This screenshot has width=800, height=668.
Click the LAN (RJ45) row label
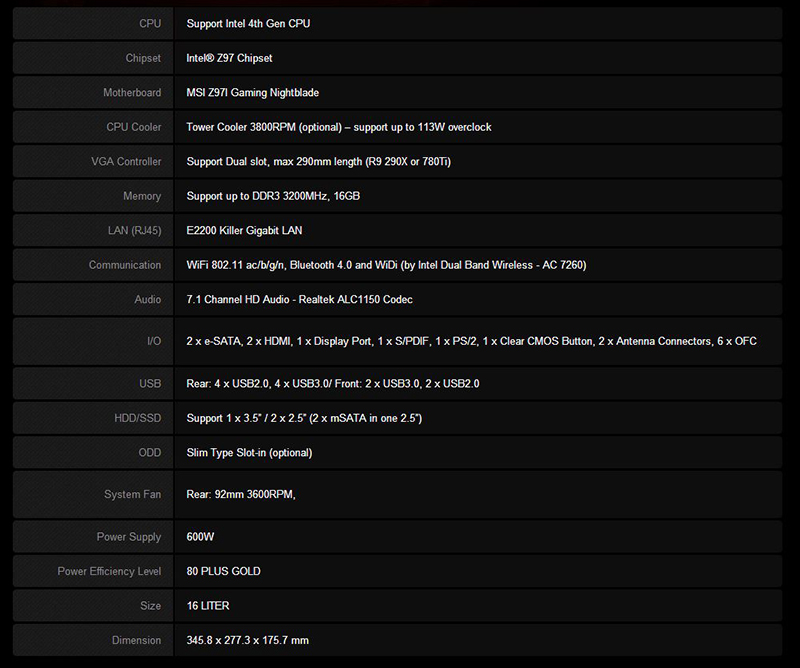[x=134, y=230]
